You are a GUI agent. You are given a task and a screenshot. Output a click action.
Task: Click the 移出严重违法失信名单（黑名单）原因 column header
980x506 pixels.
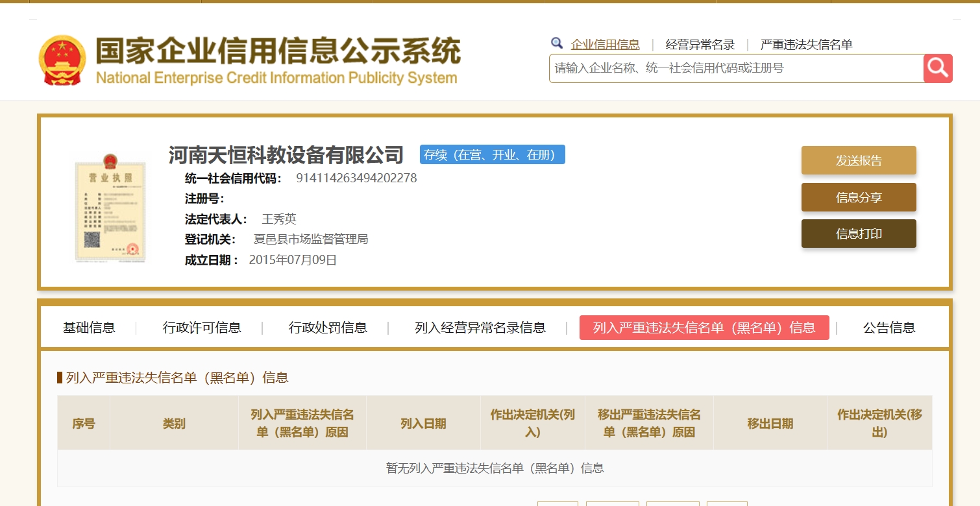(649, 424)
